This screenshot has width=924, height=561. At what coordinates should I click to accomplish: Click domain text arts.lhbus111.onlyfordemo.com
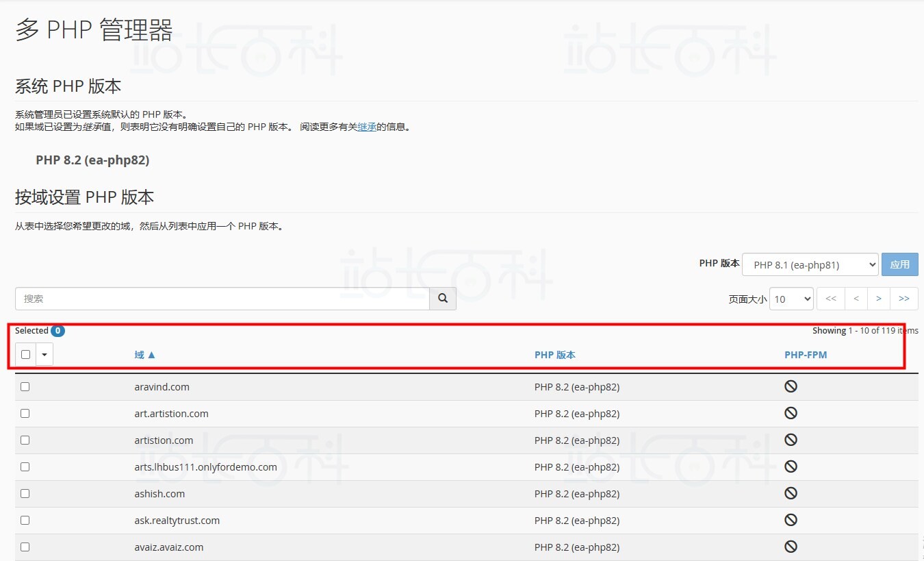[x=206, y=467]
